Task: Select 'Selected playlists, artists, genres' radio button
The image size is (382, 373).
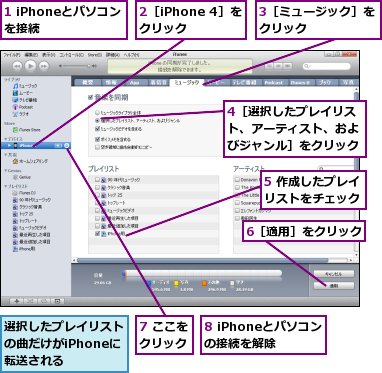Action: pos(97,120)
